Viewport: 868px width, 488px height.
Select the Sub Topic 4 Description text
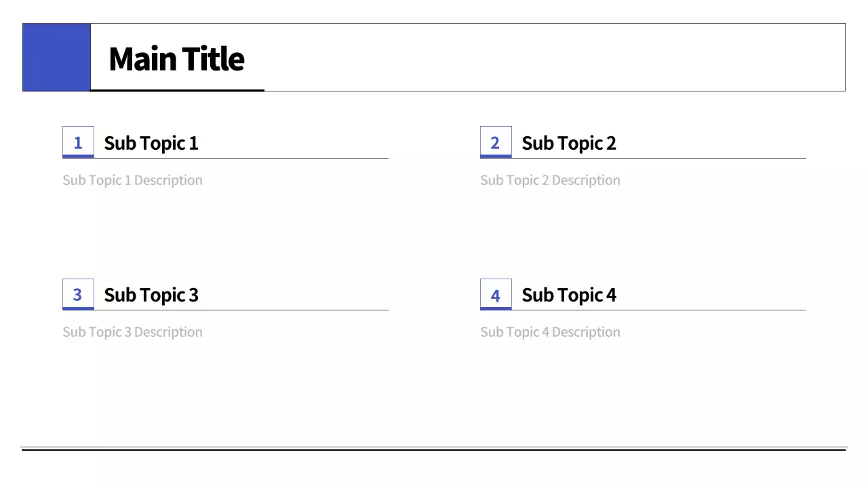550,332
